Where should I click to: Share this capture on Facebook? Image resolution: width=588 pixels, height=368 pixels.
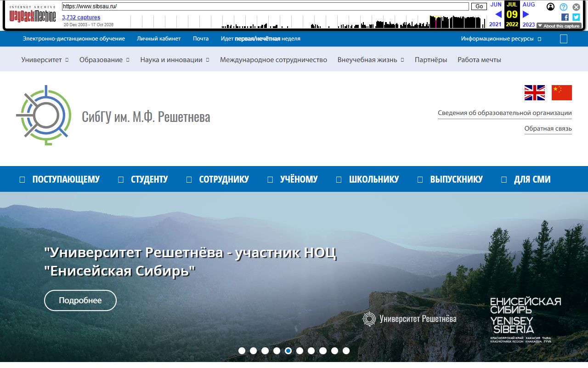pos(565,17)
